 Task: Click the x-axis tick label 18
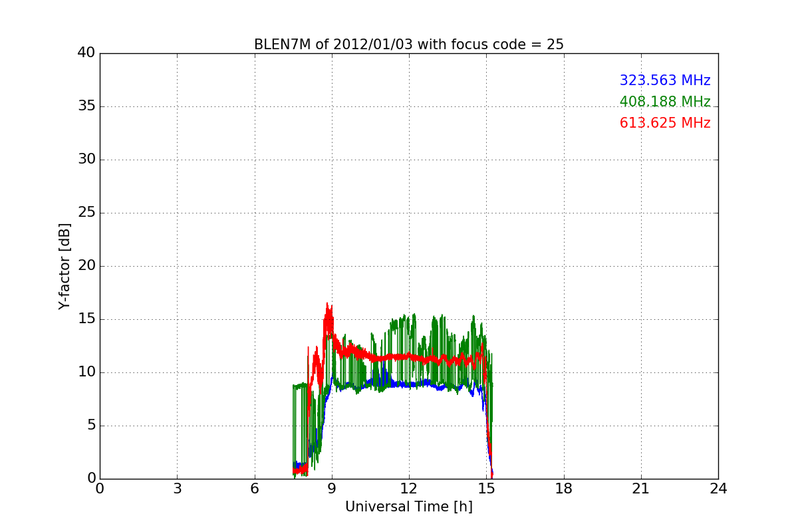564,489
